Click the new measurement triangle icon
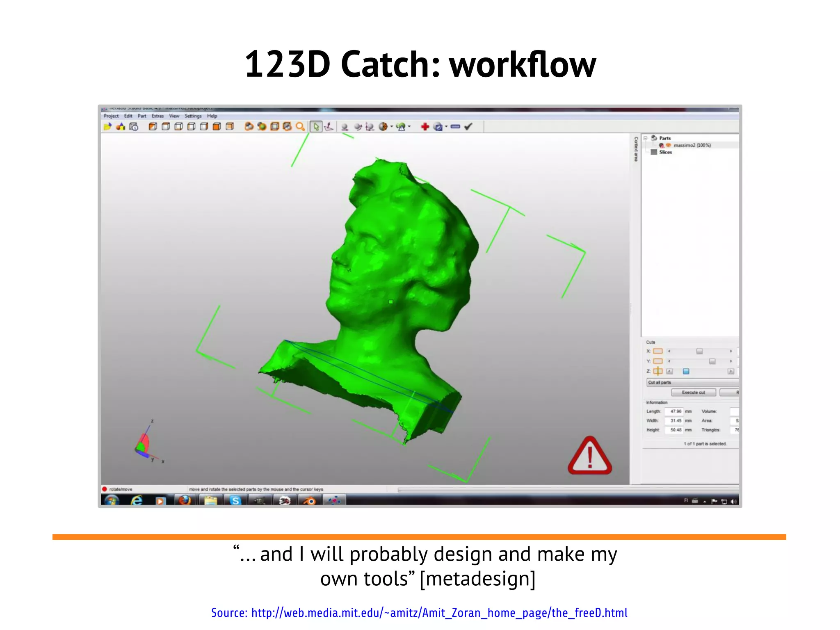Screen dimensions: 840x630 pyautogui.click(x=401, y=127)
